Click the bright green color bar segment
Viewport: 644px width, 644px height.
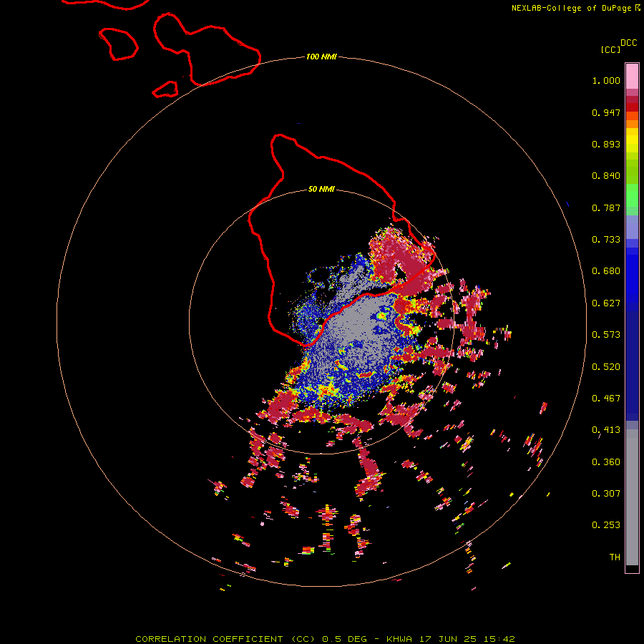(x=632, y=195)
